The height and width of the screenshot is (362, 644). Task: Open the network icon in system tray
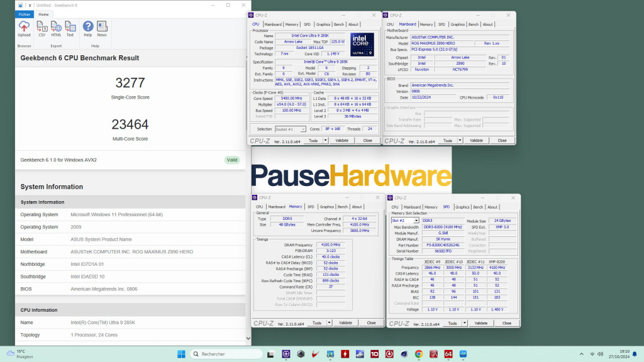click(x=592, y=354)
